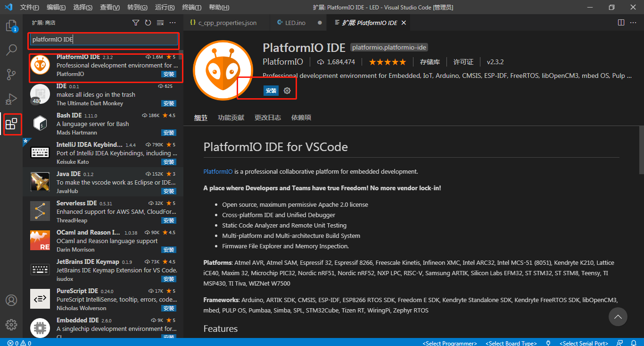Open the 查看(V) menu
The height and width of the screenshot is (346, 644).
[110, 8]
